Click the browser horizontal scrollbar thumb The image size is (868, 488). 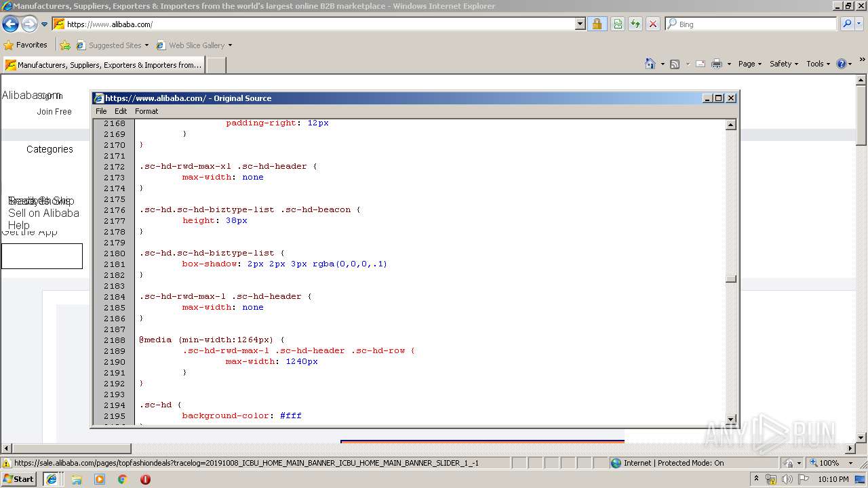coord(71,449)
